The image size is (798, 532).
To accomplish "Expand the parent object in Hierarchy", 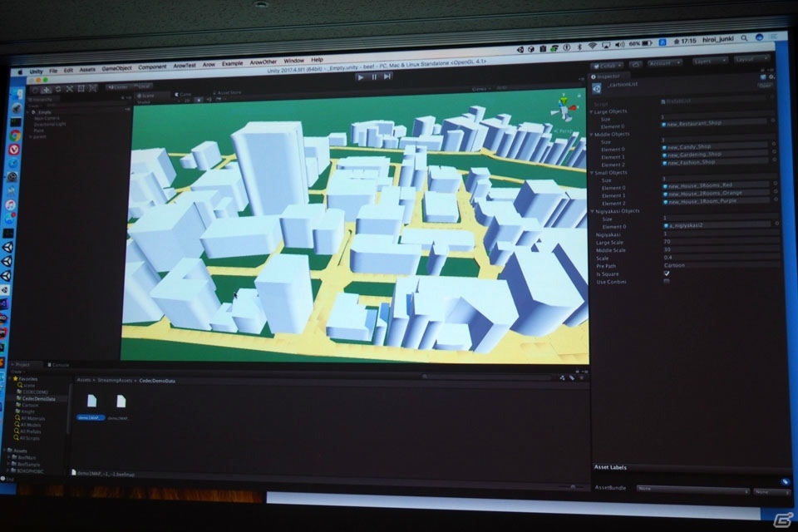I will pos(31,137).
